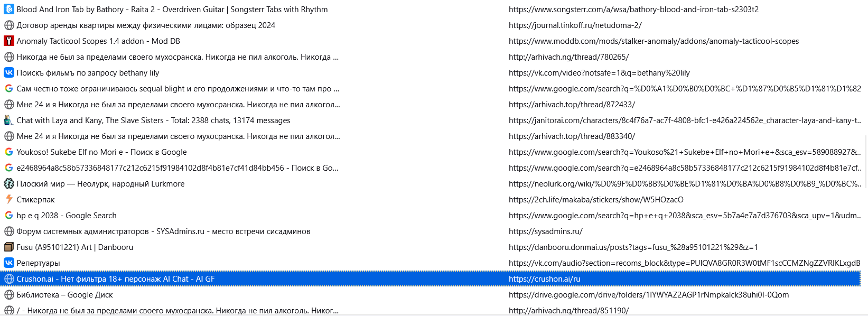The image size is (868, 316).
Task: Select the Youkoso! Sukebe Elf no Mori e title
Action: click(101, 152)
